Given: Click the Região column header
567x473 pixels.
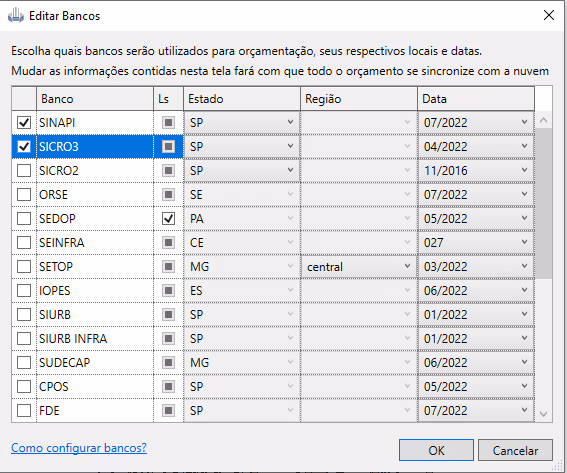Looking at the screenshot, I should pos(358,99).
